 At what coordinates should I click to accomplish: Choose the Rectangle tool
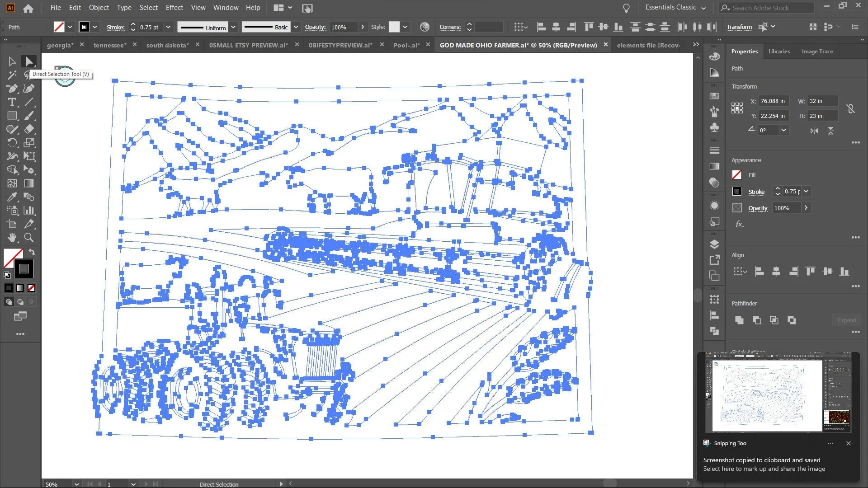[12, 116]
